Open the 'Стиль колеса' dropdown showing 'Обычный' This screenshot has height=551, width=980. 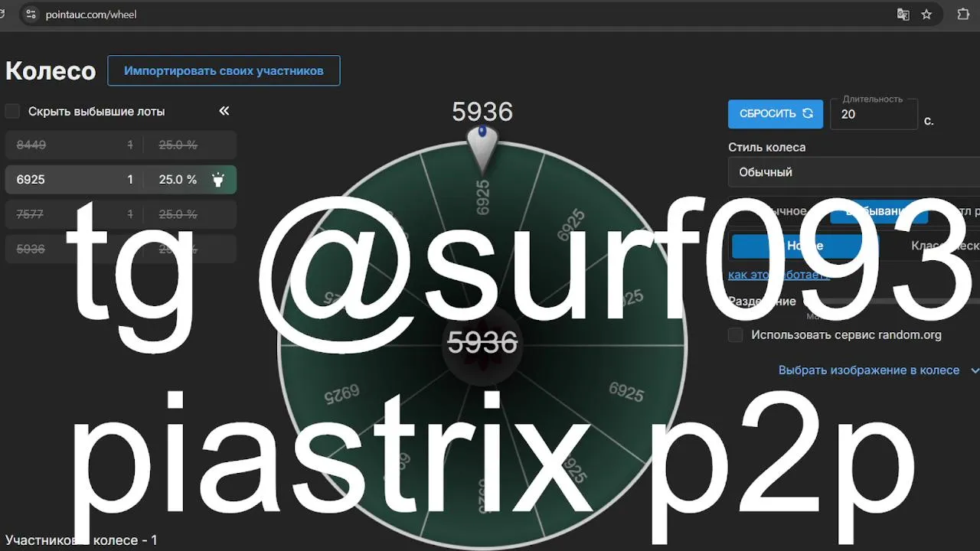point(854,172)
